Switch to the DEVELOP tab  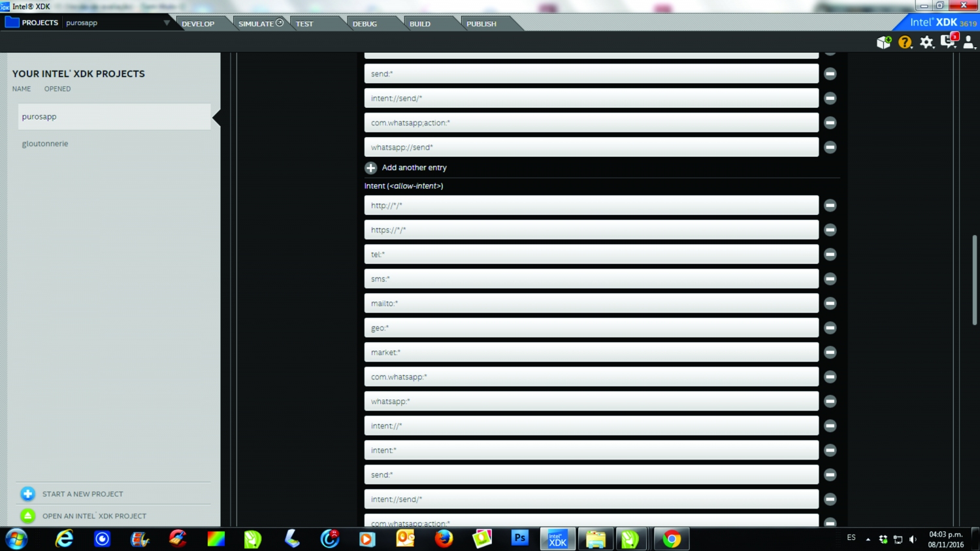coord(198,24)
